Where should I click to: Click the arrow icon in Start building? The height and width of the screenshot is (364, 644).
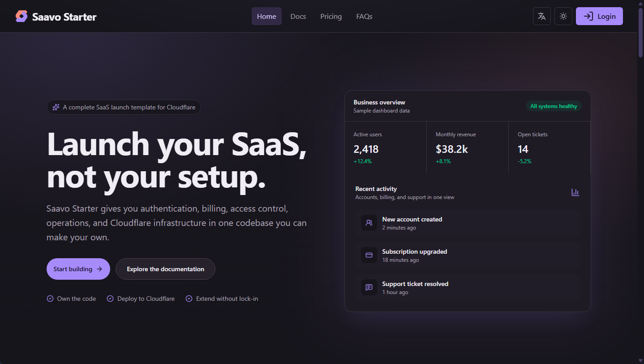pyautogui.click(x=99, y=269)
